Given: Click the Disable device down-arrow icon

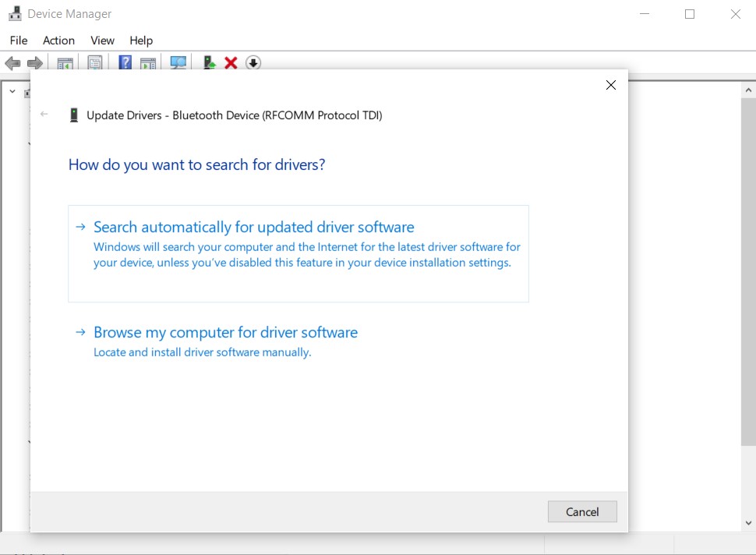Looking at the screenshot, I should [x=253, y=62].
